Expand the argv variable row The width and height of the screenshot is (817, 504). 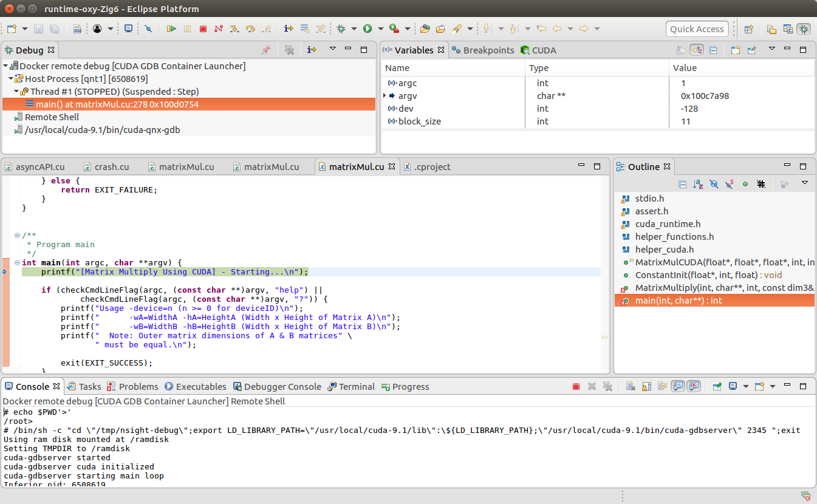point(385,96)
